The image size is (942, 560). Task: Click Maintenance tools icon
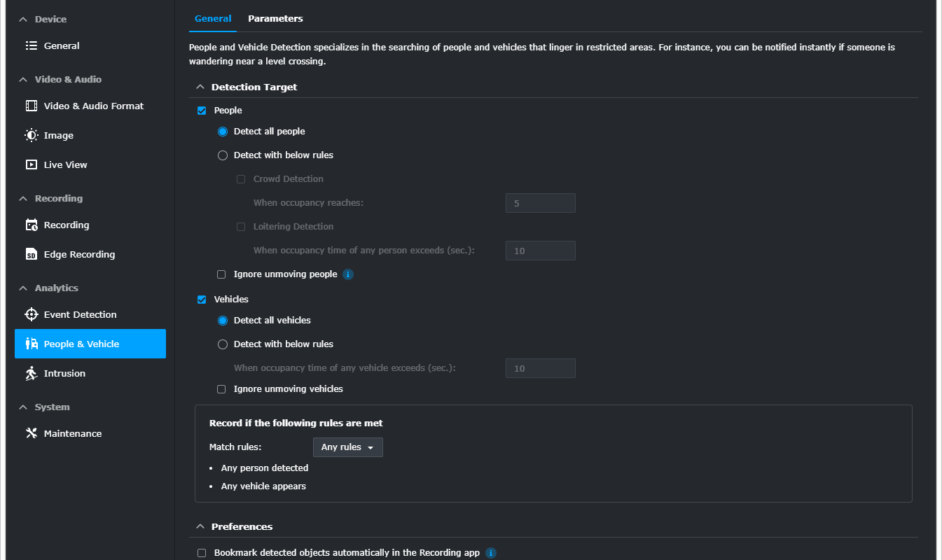pos(31,433)
